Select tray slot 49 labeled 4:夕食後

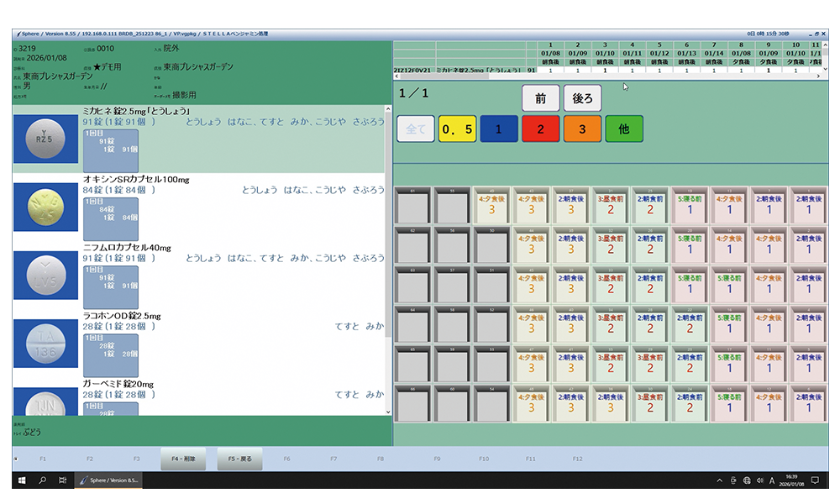[x=491, y=205]
